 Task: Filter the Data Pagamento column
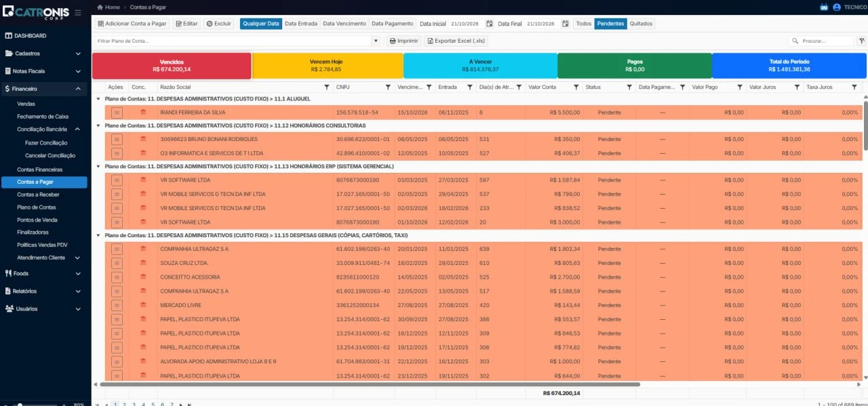click(682, 87)
